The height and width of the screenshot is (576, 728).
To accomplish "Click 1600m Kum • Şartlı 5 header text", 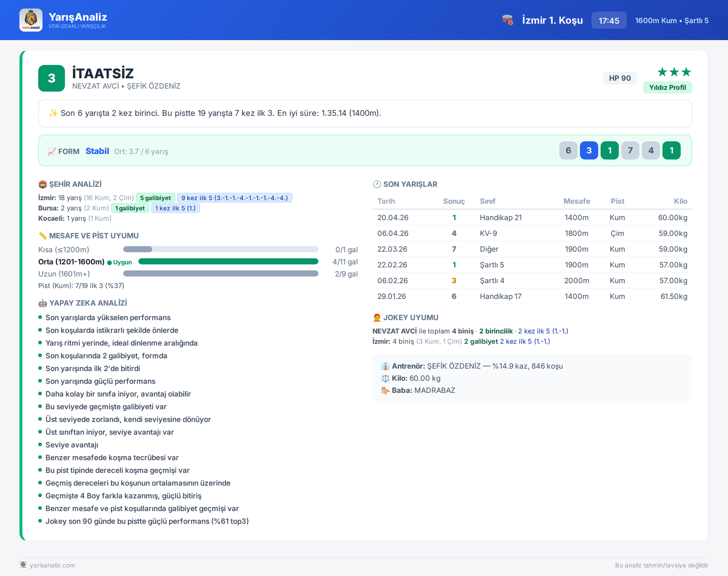I will tap(672, 20).
